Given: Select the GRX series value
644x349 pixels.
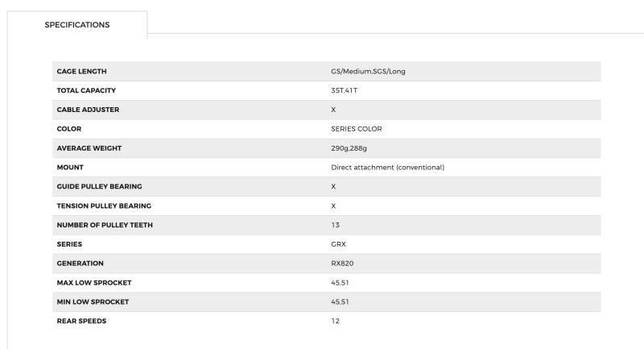Looking at the screenshot, I should tap(338, 244).
